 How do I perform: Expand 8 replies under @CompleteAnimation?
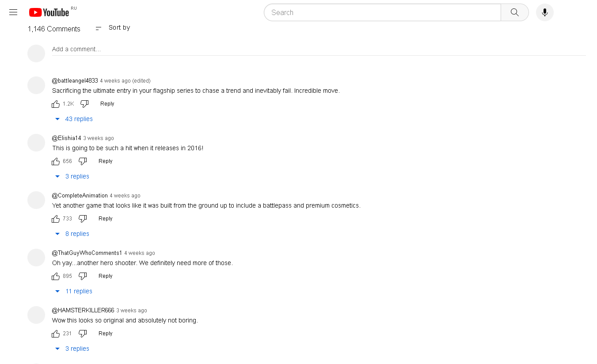tap(72, 234)
